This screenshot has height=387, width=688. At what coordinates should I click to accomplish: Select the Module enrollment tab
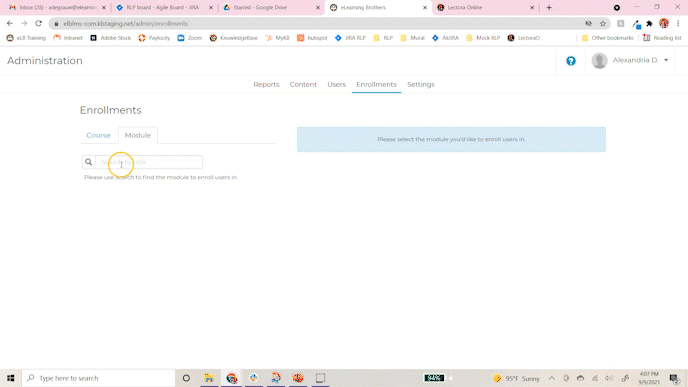pos(138,135)
